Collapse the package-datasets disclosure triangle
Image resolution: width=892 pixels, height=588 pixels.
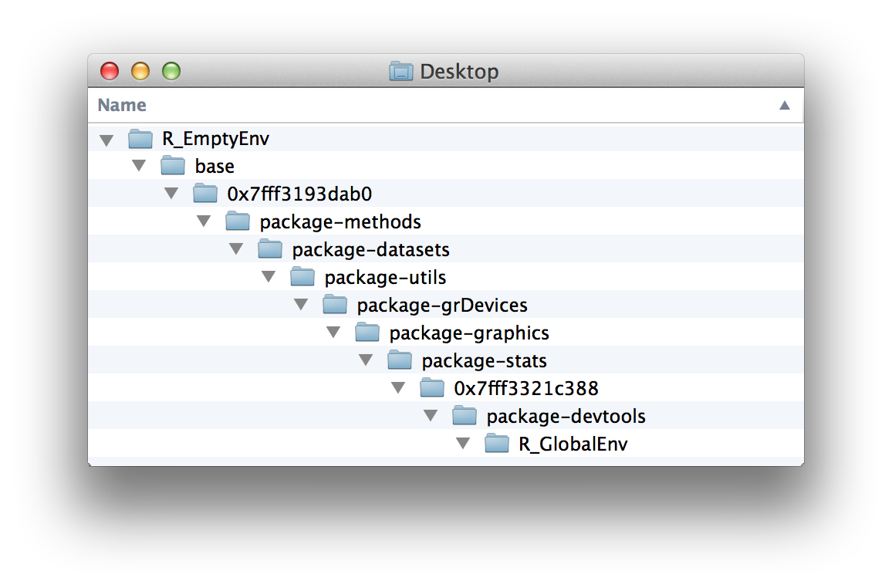coord(236,251)
